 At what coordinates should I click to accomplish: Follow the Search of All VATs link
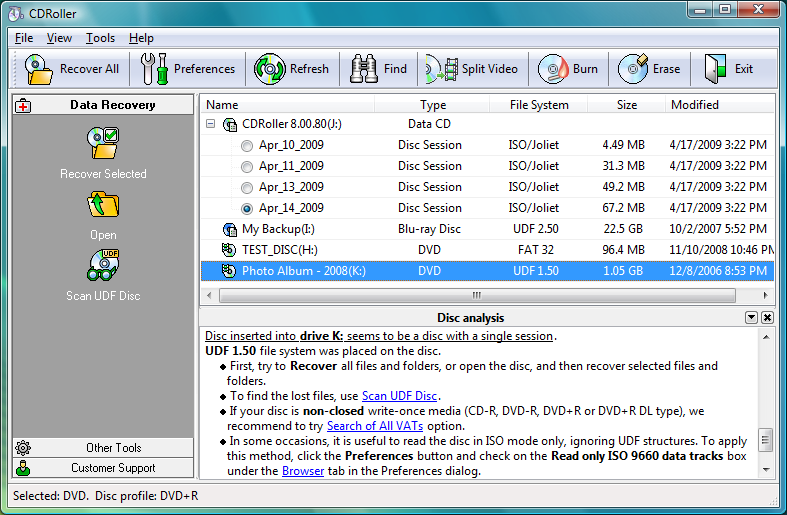(375, 426)
